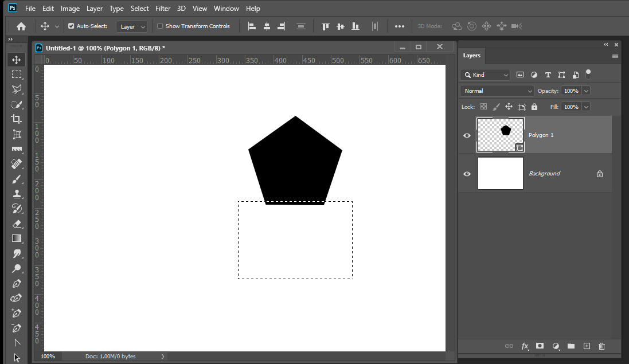Select the Rectangular Marquee tool
Viewport: 629px width, 364px height.
coord(16,74)
